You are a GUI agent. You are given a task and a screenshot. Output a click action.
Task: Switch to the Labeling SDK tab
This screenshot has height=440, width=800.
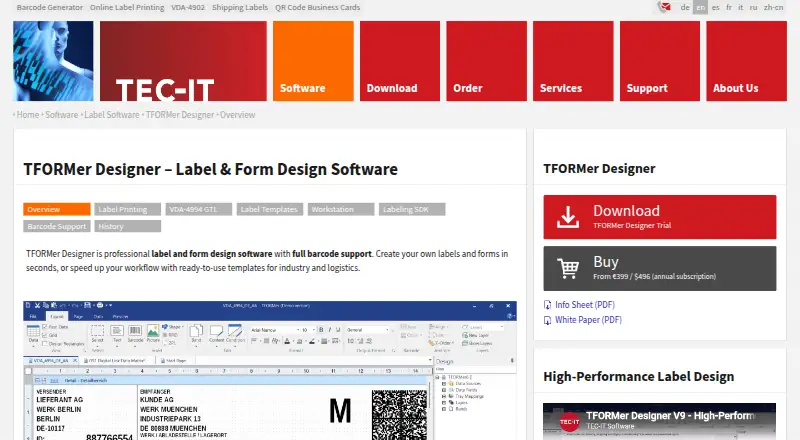412,209
